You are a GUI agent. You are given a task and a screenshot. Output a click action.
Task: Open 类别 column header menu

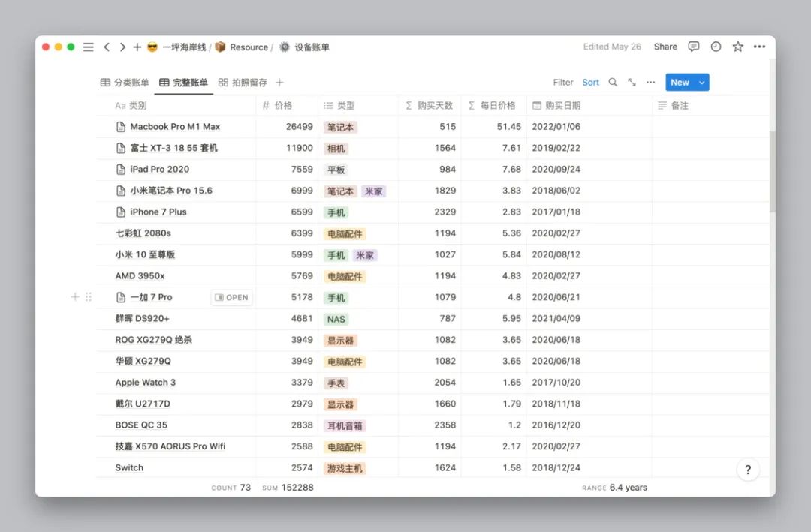(176, 106)
